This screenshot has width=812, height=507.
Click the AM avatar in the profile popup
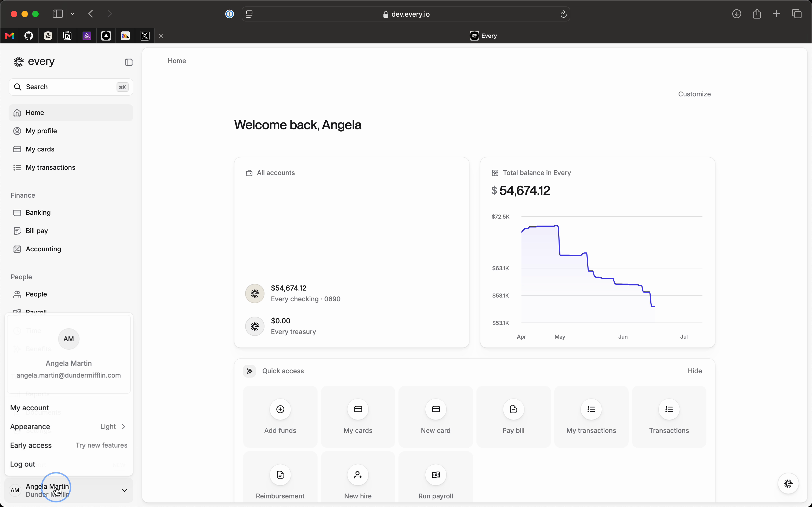[x=69, y=339]
